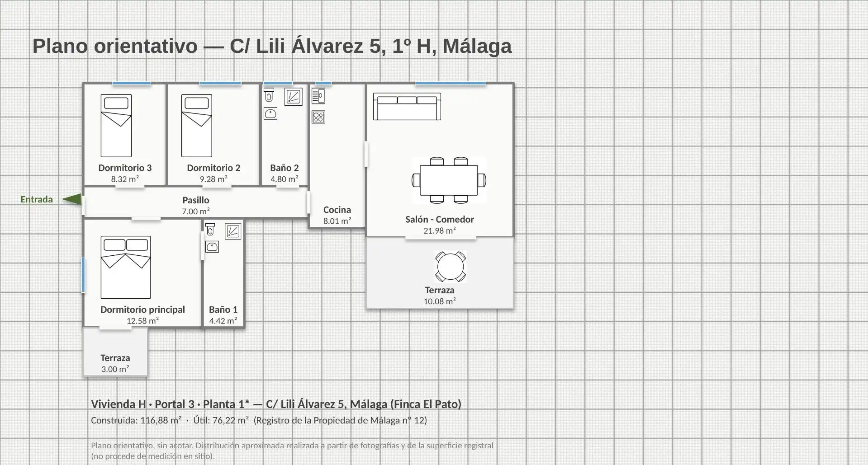Screen dimensions: 868x465
Task: Select the "8.32 m²" area value
Action: click(125, 179)
